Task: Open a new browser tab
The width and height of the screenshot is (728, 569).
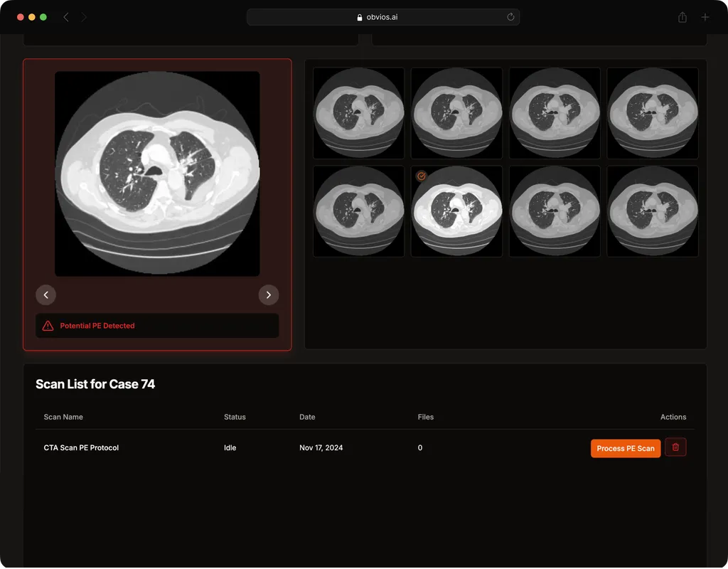Action: click(x=705, y=17)
